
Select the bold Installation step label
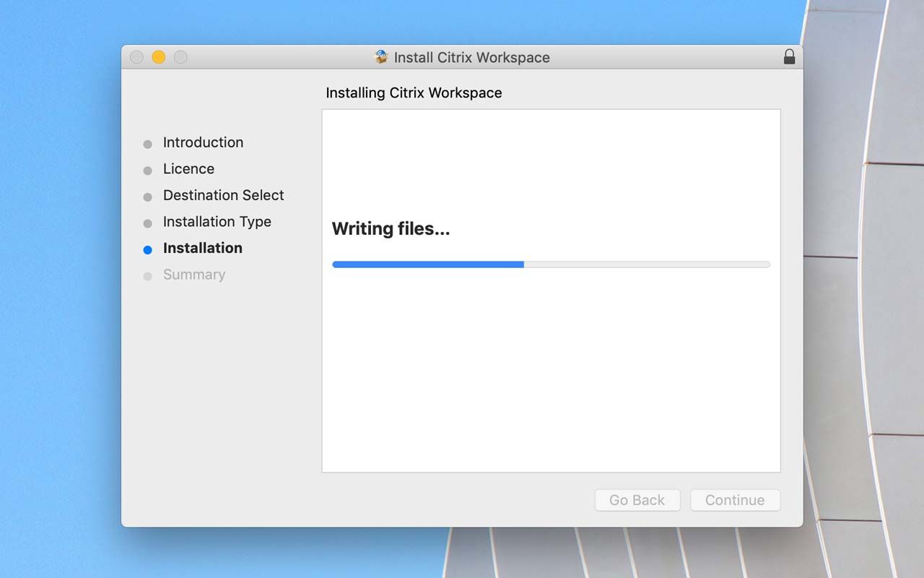point(202,248)
